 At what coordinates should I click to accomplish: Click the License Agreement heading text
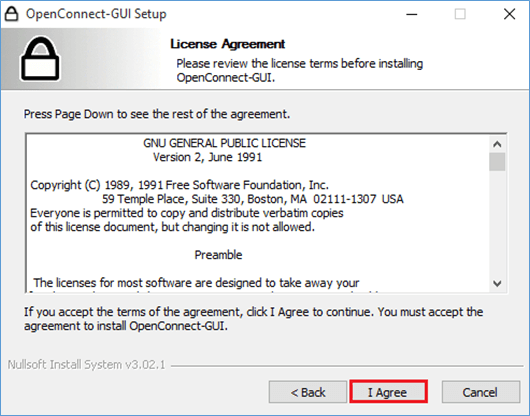pyautogui.click(x=227, y=44)
